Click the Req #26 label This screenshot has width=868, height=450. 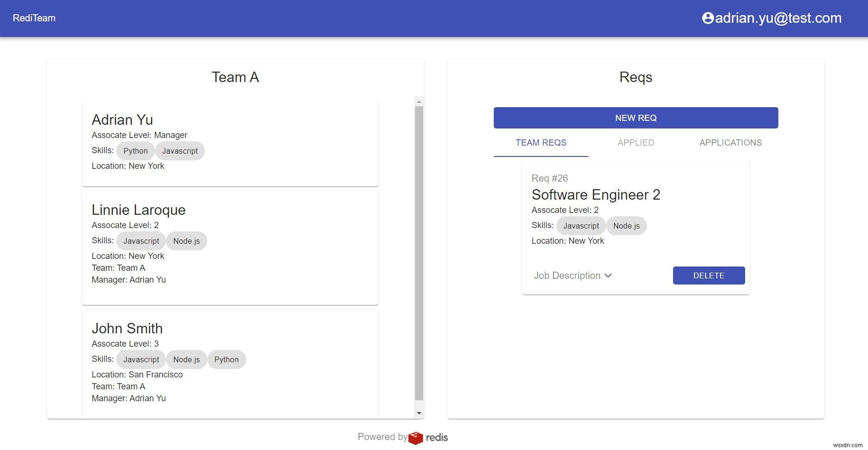click(x=549, y=178)
